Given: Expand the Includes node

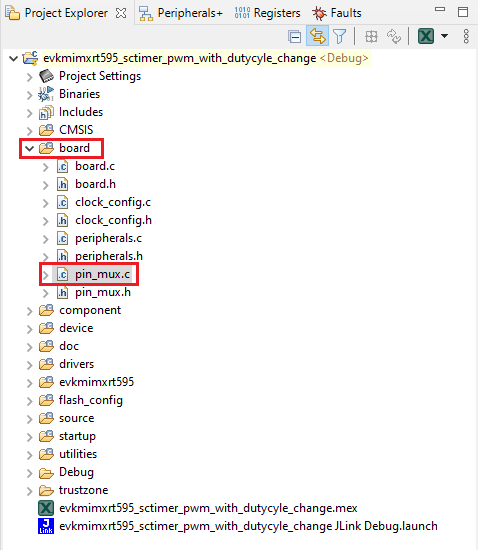Looking at the screenshot, I should pyautogui.click(x=29, y=113).
